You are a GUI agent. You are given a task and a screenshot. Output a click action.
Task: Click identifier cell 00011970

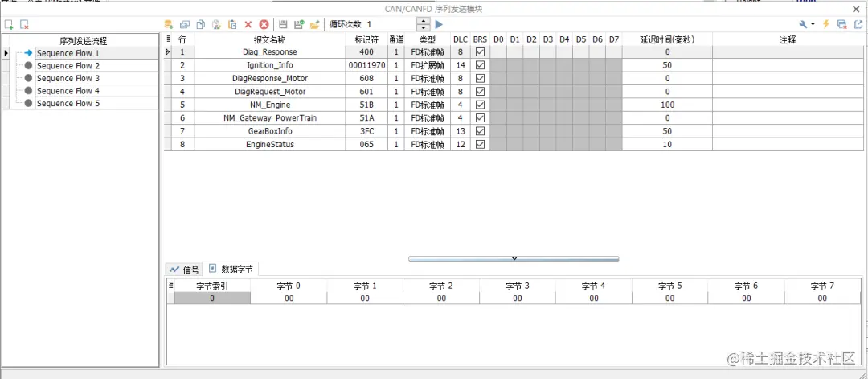(366, 65)
